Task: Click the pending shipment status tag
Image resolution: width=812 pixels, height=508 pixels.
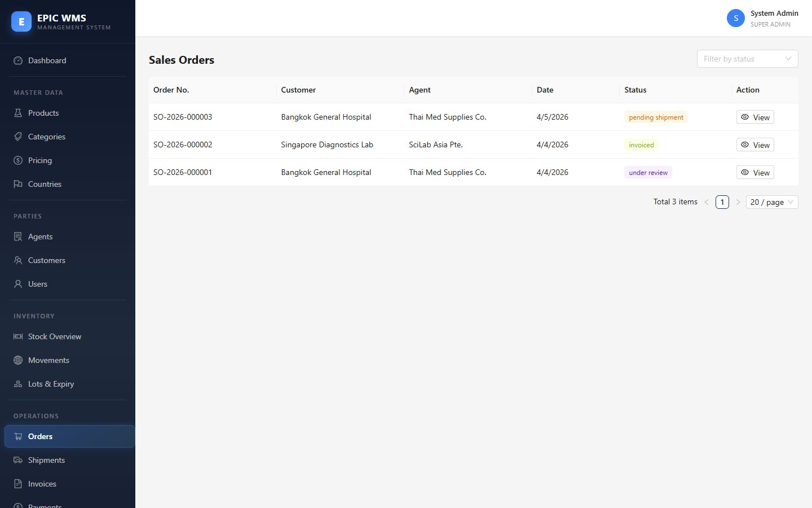Action: pos(656,117)
